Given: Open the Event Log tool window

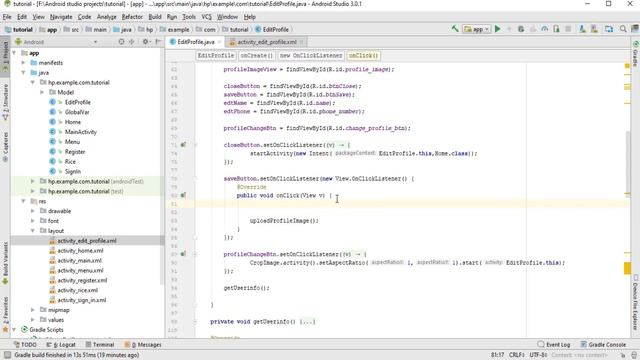Looking at the screenshot, I should click(553, 344).
